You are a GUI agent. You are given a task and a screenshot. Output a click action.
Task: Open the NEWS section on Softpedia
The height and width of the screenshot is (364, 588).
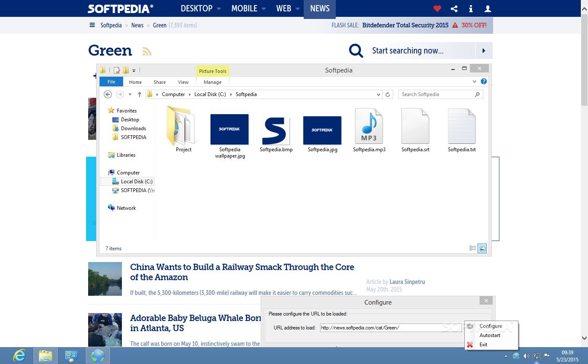pyautogui.click(x=320, y=8)
